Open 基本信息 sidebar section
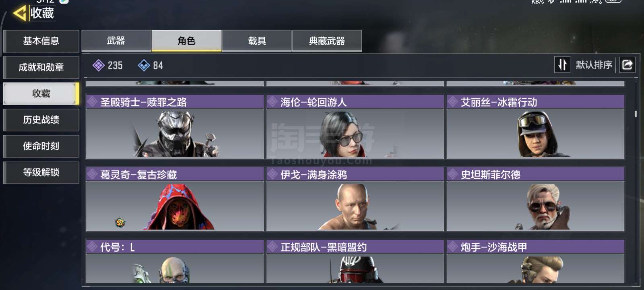The image size is (644, 290). [x=41, y=41]
